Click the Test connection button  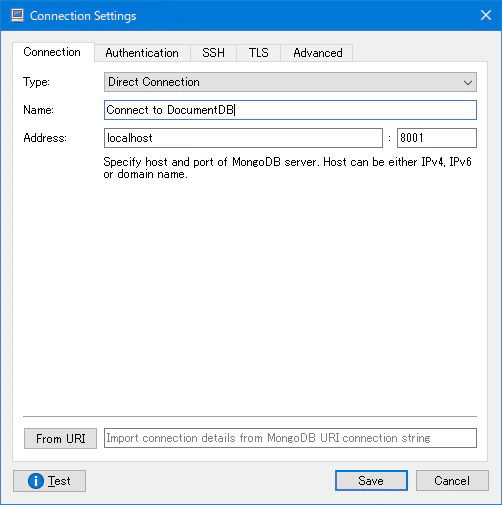[49, 481]
